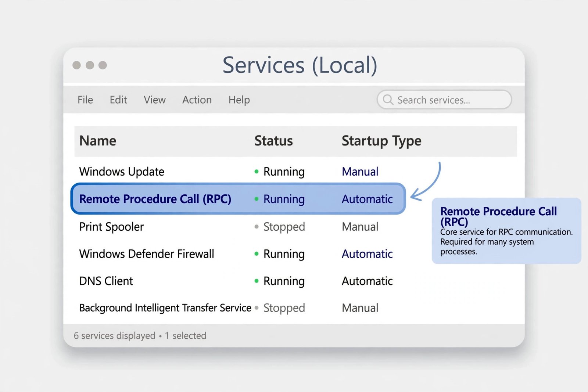Screen dimensions: 588x392
Task: Select the Windows Defender Firewall service
Action: coord(147,254)
